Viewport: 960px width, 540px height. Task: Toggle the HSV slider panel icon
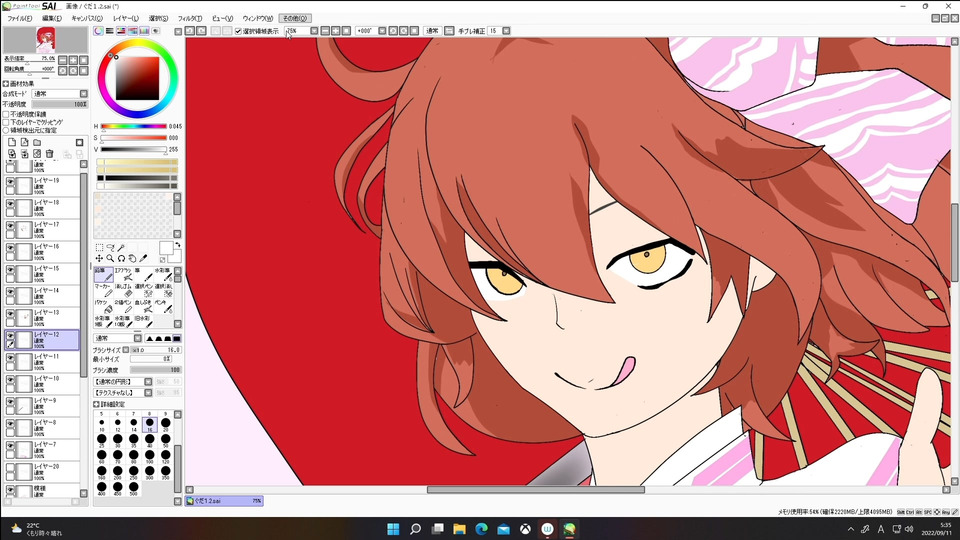[x=121, y=31]
